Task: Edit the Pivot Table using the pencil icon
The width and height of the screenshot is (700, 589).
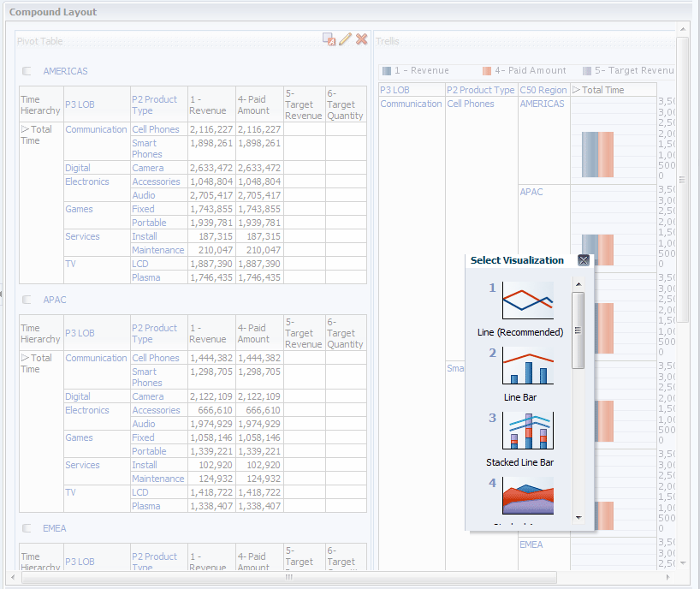Action: 345,38
